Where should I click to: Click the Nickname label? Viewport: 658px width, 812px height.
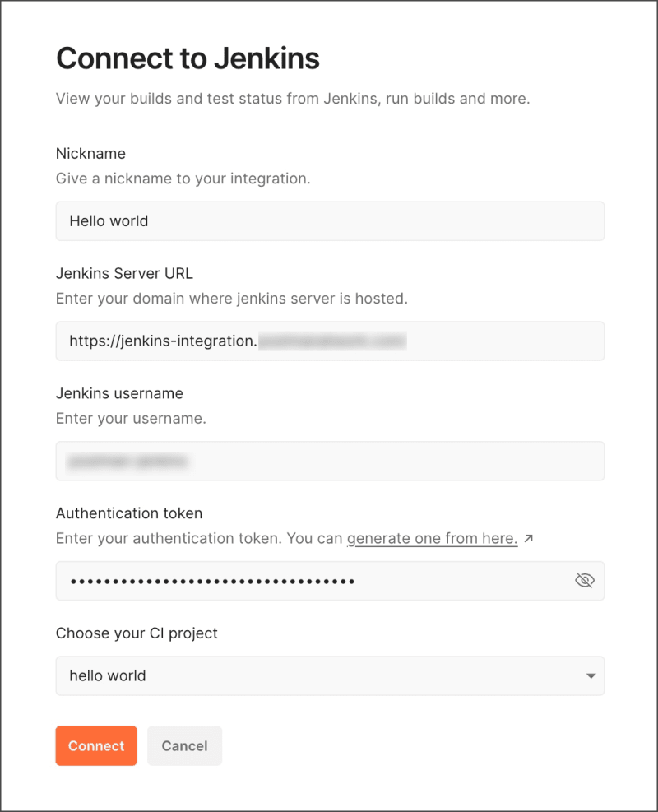(x=90, y=153)
